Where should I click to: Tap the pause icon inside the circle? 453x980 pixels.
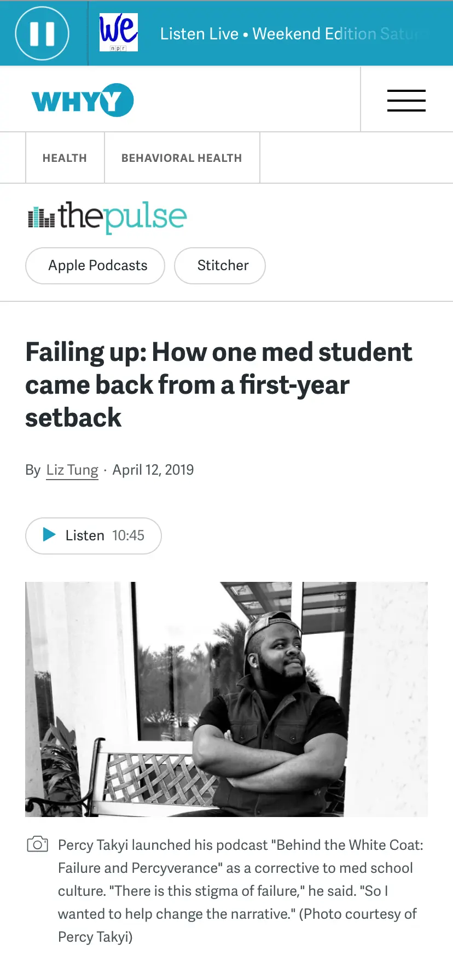(x=43, y=33)
